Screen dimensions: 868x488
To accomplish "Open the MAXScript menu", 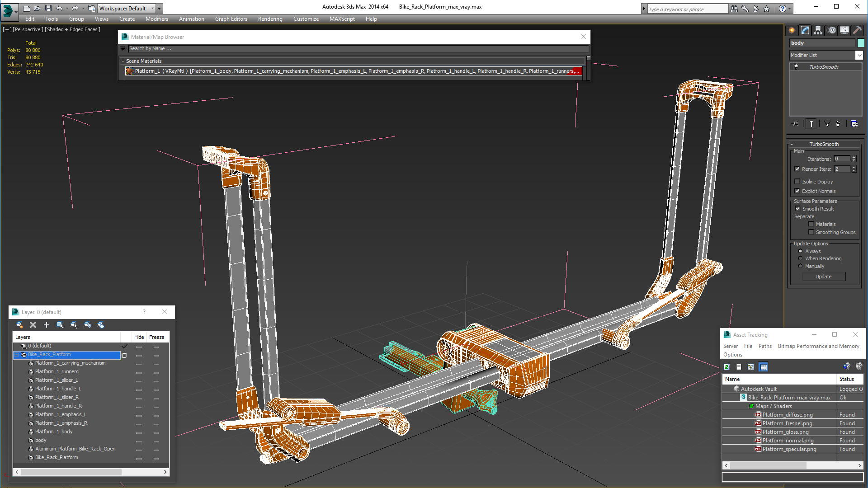I will [342, 19].
